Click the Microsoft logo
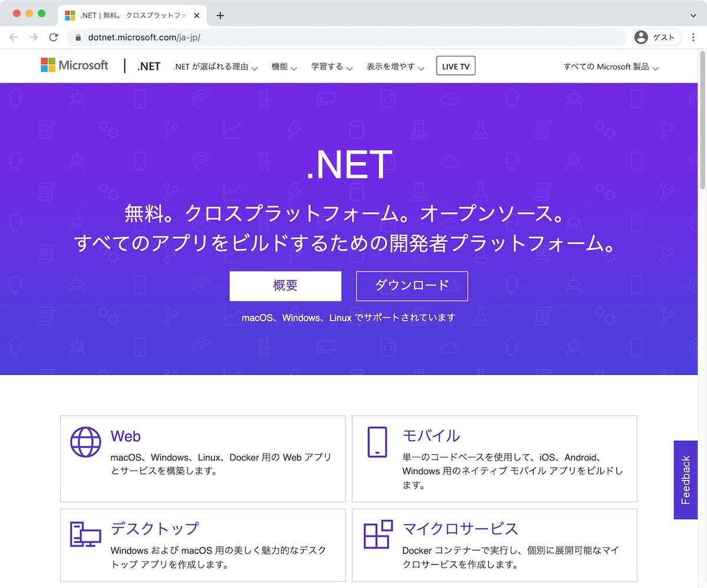Screen dimensions: 707x588 pyautogui.click(x=74, y=65)
